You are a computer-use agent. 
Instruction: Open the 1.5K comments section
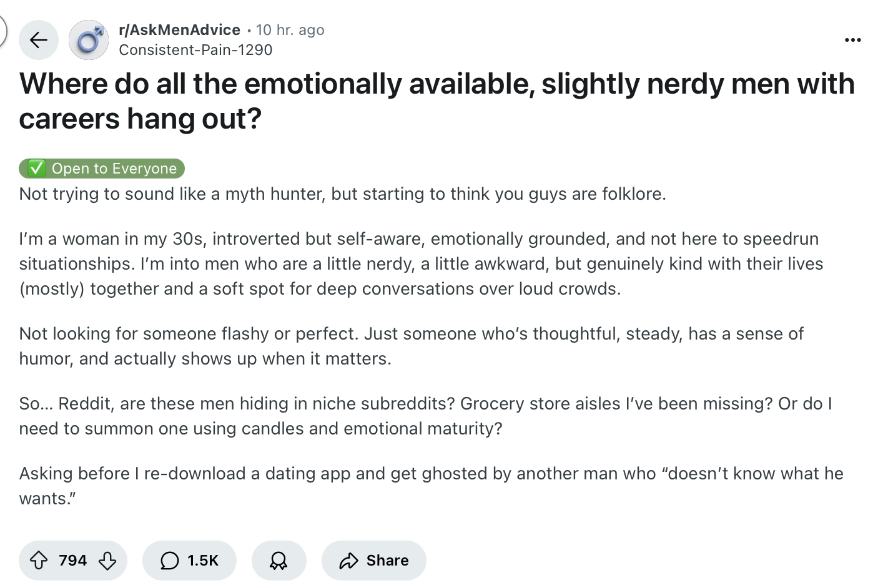coord(189,561)
